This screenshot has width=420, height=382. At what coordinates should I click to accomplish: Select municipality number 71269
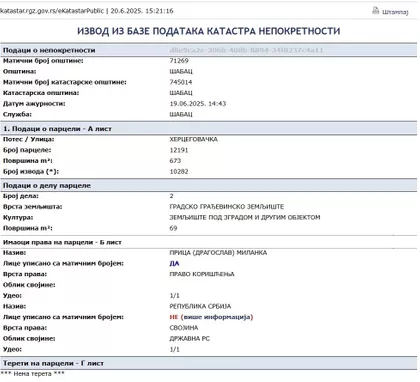coord(179,61)
